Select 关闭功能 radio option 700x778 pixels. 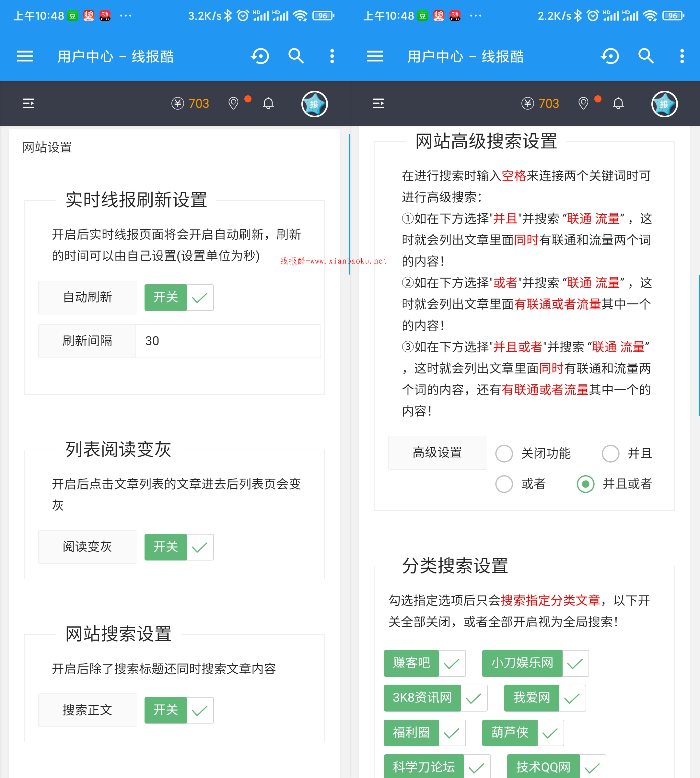point(533,454)
